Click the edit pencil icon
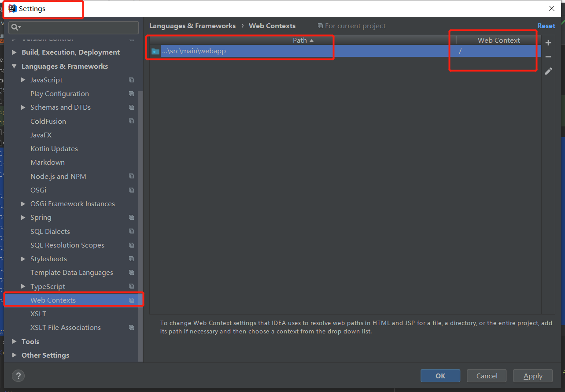 tap(548, 71)
